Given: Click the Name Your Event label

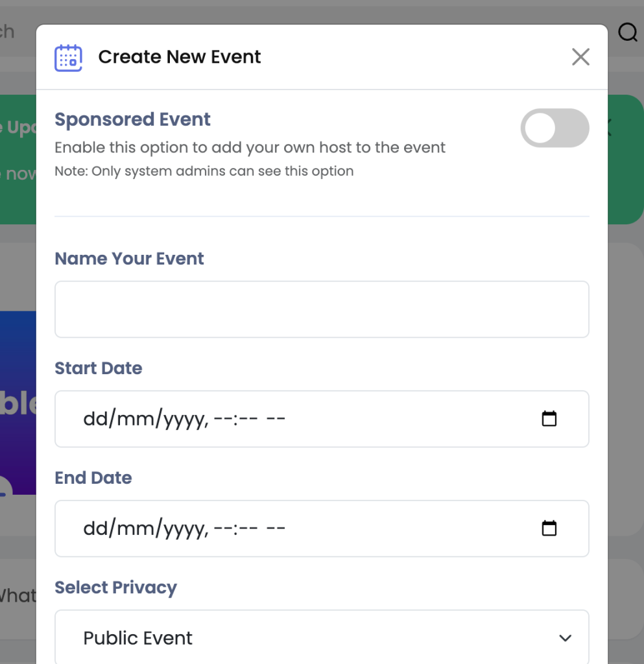Looking at the screenshot, I should tap(129, 259).
